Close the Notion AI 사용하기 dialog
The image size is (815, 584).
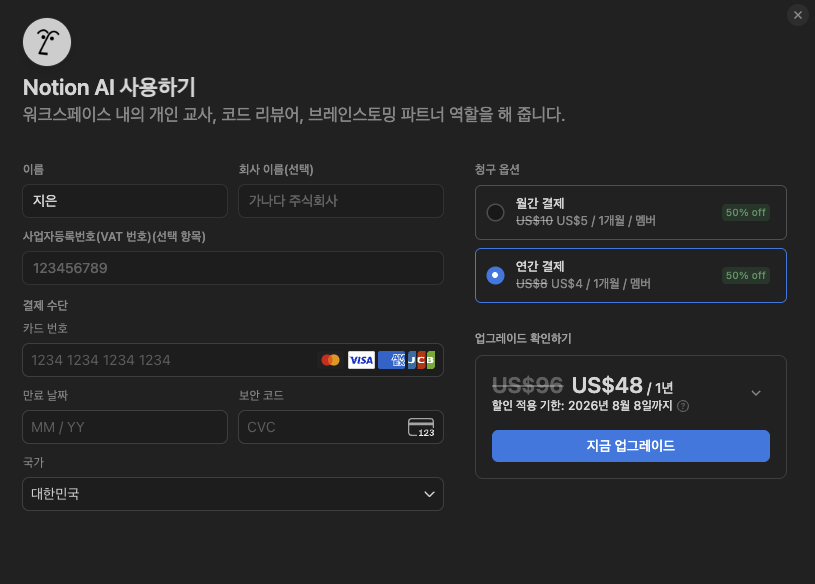pos(797,14)
